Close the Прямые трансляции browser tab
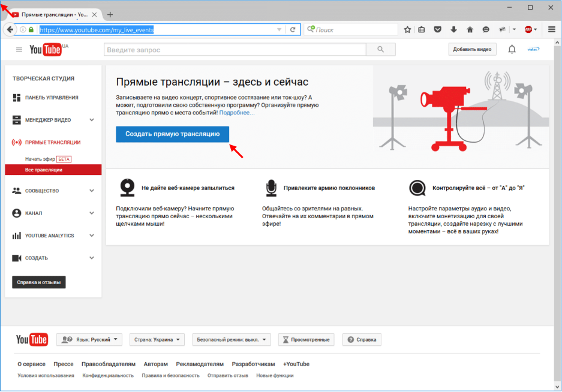562x392 pixels. pos(94,15)
